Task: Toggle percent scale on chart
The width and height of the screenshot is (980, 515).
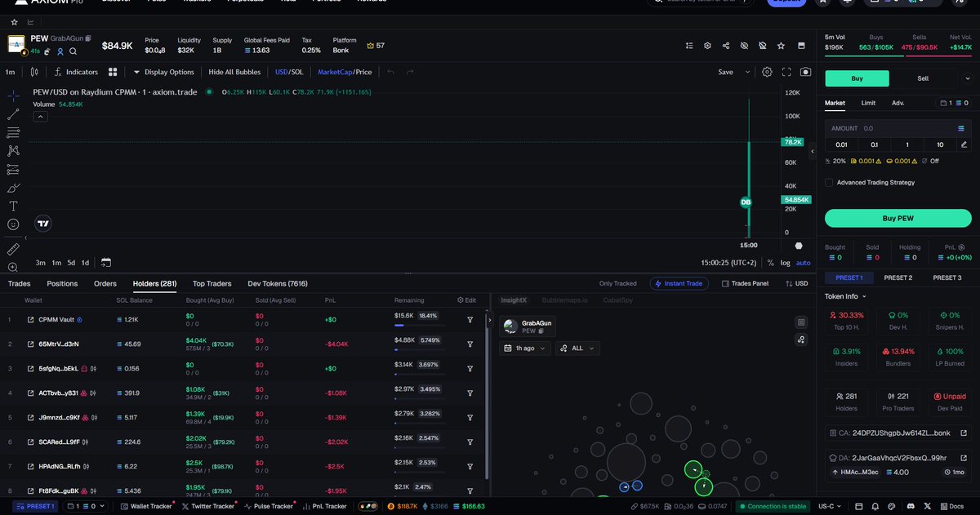Action: [770, 263]
